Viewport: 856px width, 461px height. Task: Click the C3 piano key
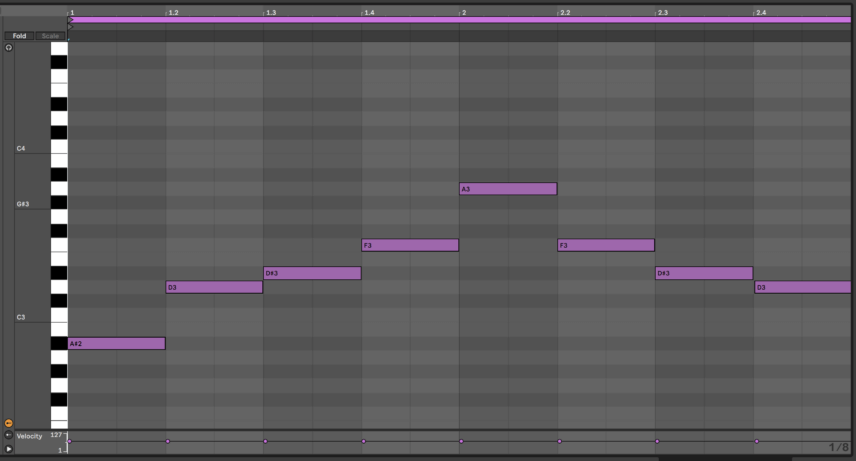point(59,315)
